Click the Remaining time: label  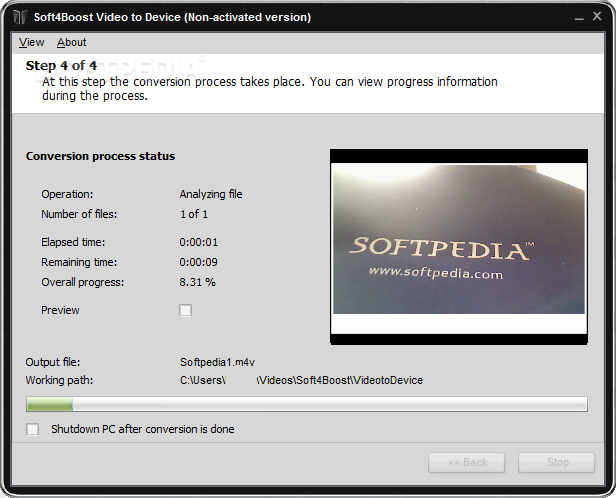pos(79,262)
